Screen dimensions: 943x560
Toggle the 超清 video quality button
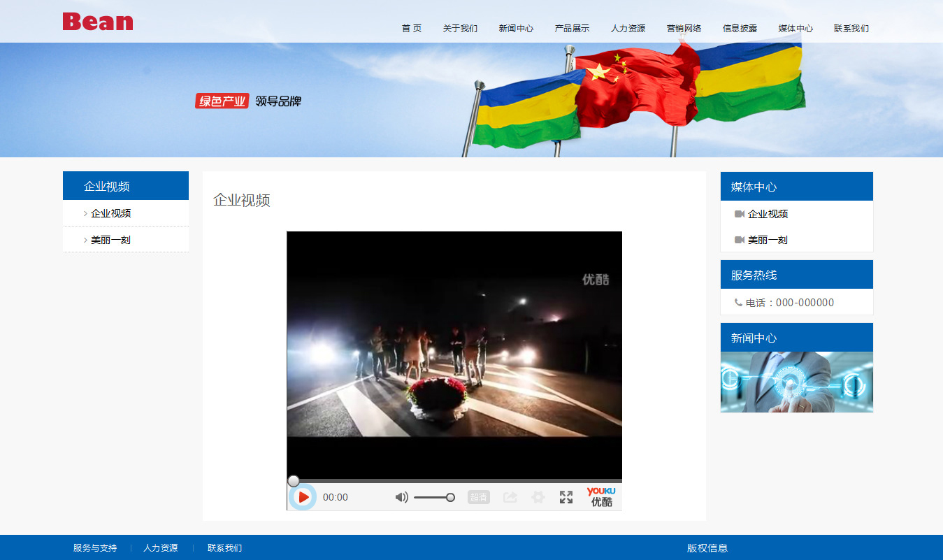click(x=479, y=497)
